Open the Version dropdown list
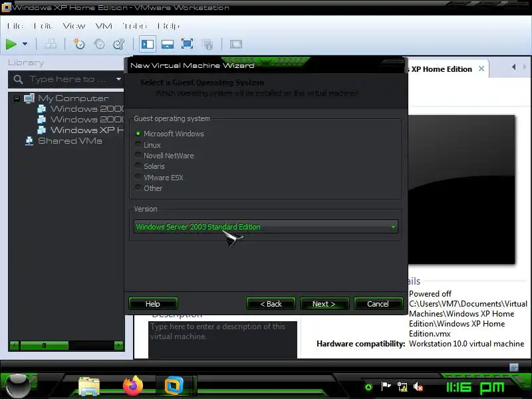This screenshot has width=532, height=399. tap(266, 227)
